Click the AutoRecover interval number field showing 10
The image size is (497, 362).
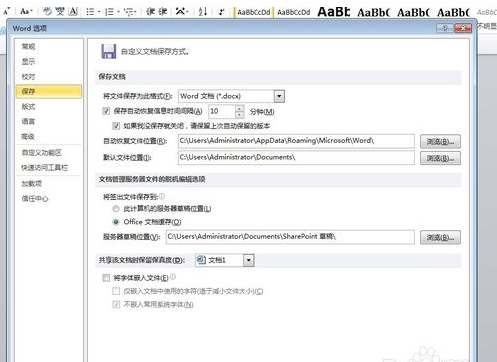pos(222,111)
